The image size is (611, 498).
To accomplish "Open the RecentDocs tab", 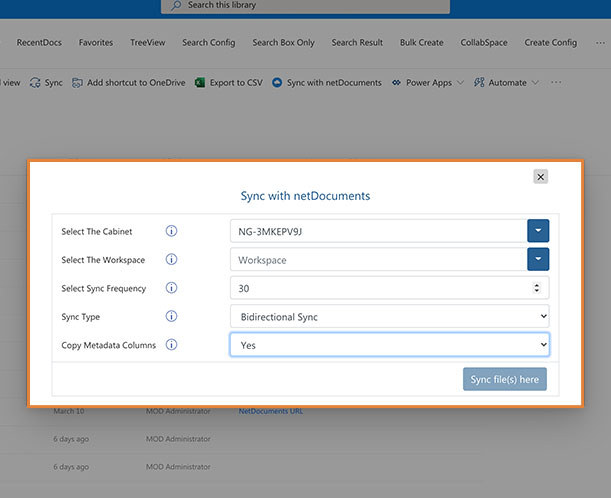I will (39, 42).
